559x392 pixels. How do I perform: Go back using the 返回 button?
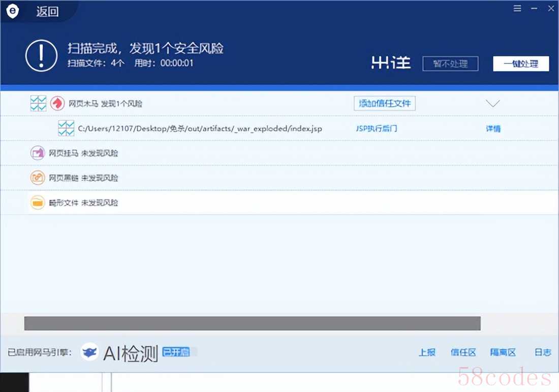(x=47, y=12)
